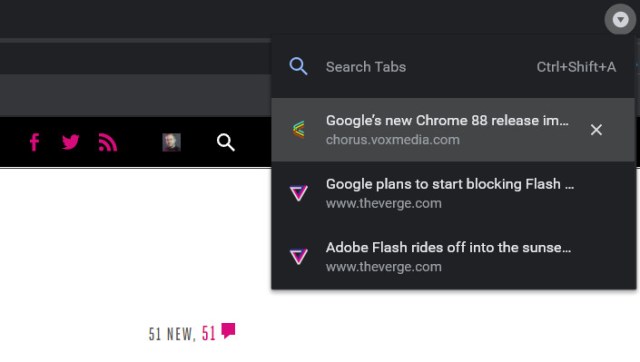Click the Chorus favicon in tab list
The width and height of the screenshot is (640, 362).
coord(299,130)
